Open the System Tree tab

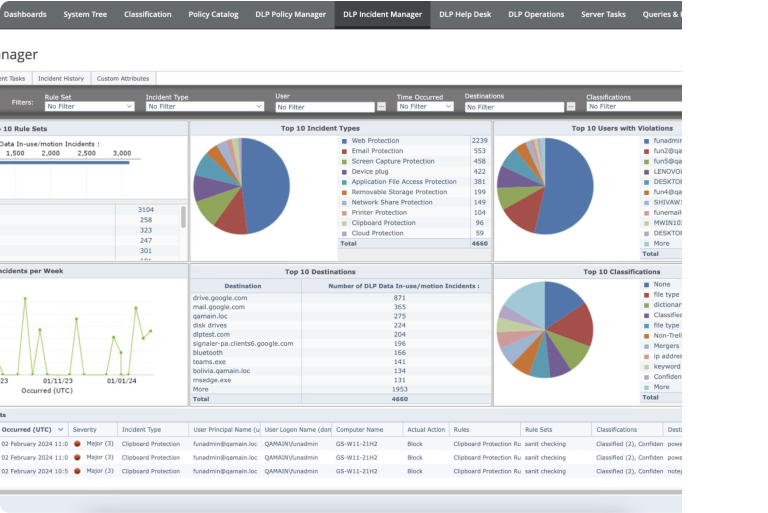tap(85, 14)
